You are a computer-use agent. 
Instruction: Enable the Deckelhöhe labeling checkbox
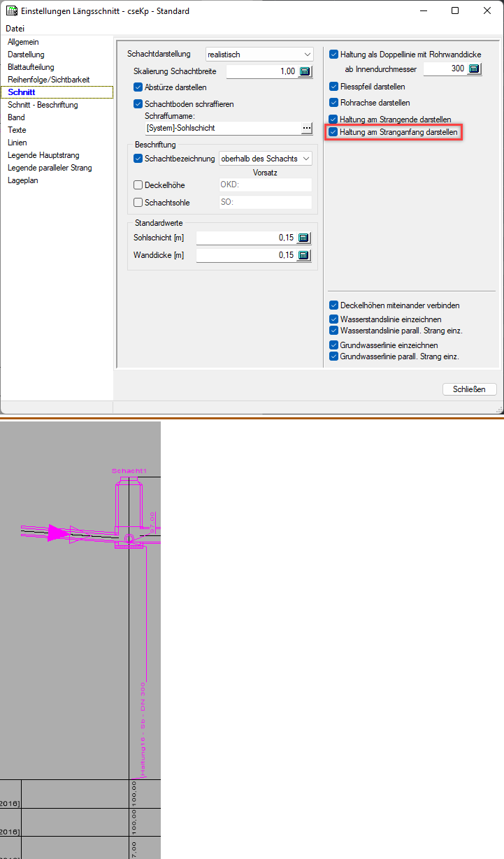[138, 185]
